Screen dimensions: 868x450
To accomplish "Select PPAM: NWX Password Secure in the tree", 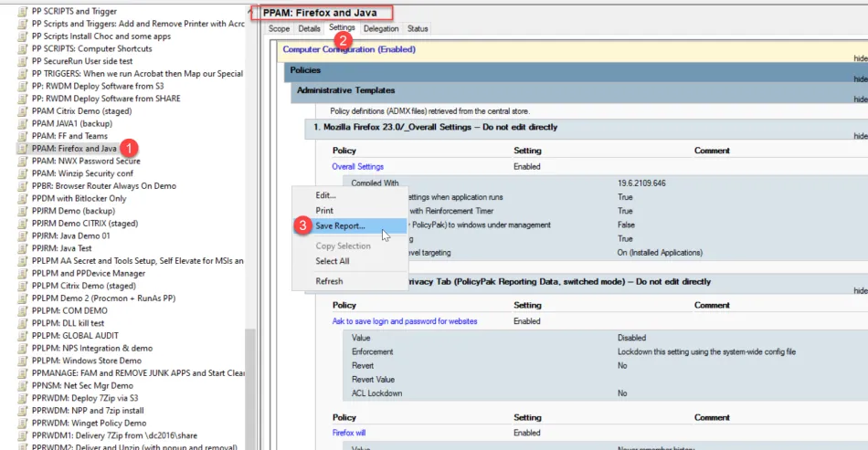I will (x=85, y=161).
